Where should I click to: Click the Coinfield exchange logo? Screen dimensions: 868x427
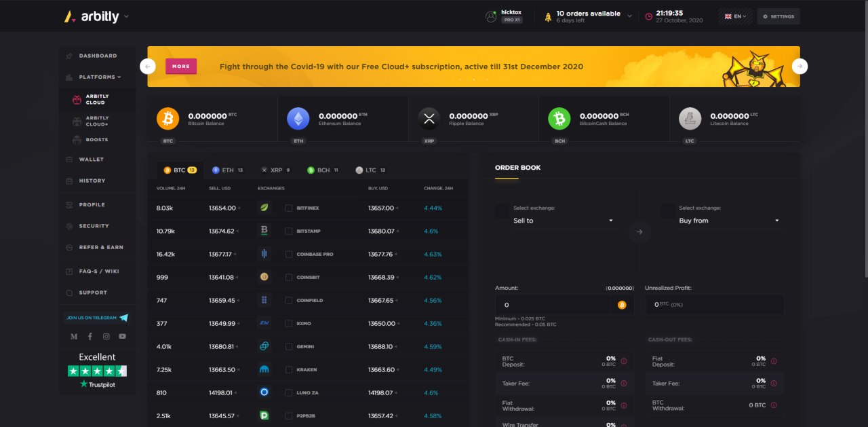264,300
